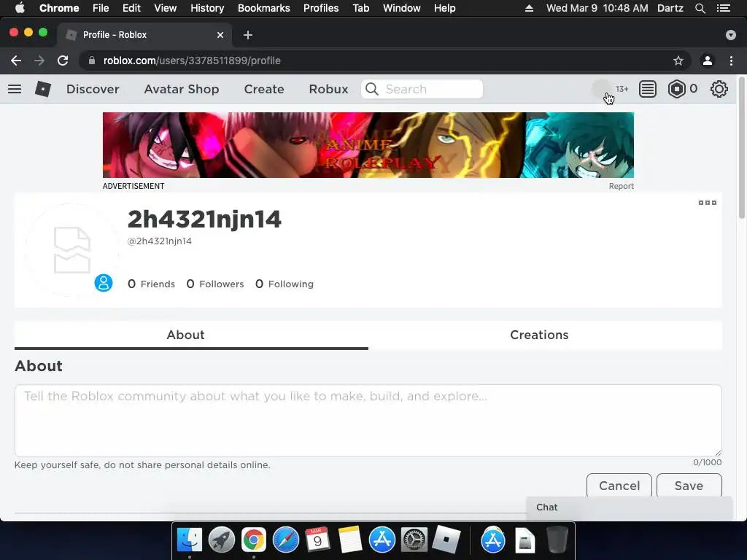Bookmark this page with the star icon
This screenshot has width=747, height=560.
tap(678, 61)
